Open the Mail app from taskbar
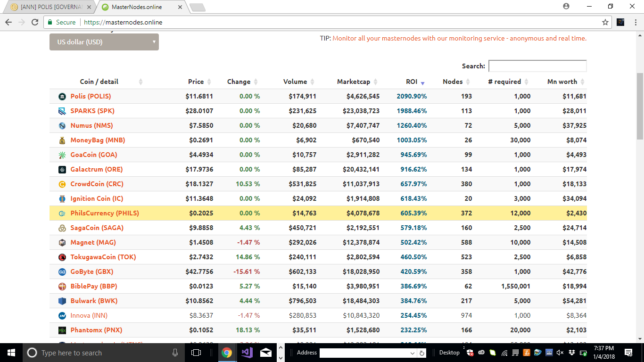The image size is (644, 362). click(x=266, y=353)
